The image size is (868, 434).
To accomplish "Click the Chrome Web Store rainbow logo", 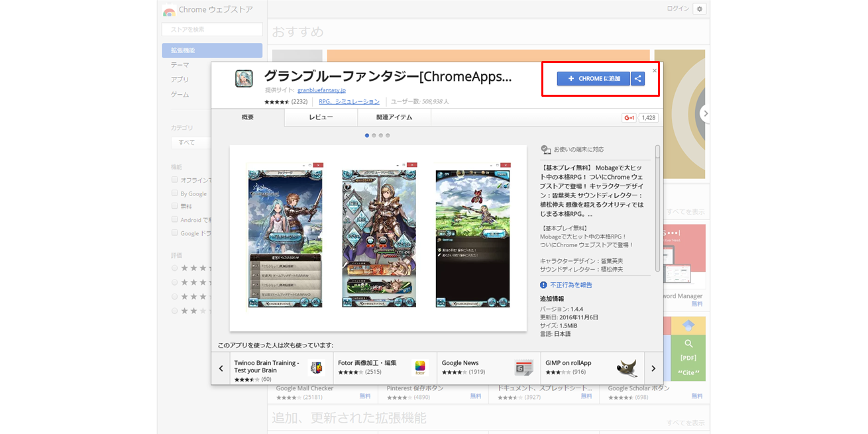I will (x=169, y=12).
